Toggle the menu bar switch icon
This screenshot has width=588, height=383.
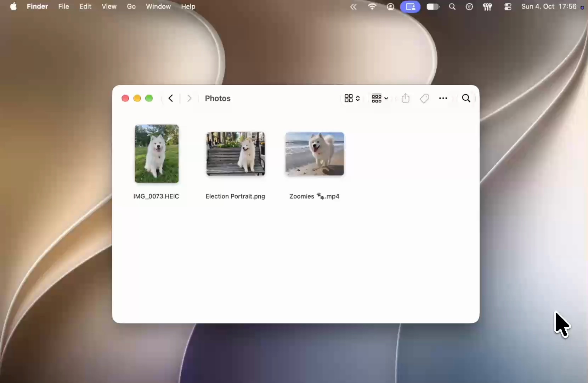pyautogui.click(x=432, y=6)
